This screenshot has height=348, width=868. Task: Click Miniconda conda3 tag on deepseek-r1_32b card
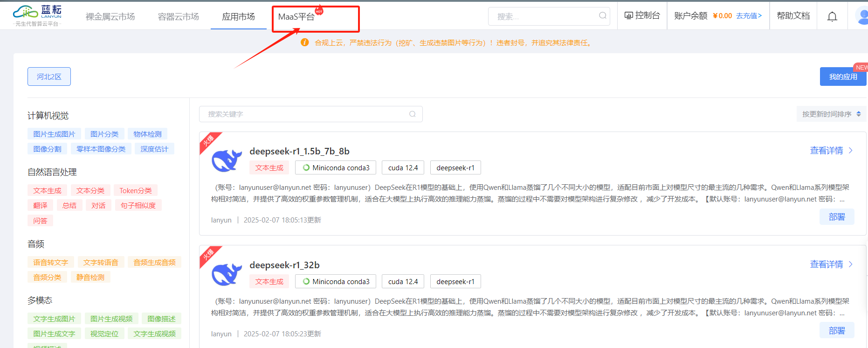pos(336,281)
